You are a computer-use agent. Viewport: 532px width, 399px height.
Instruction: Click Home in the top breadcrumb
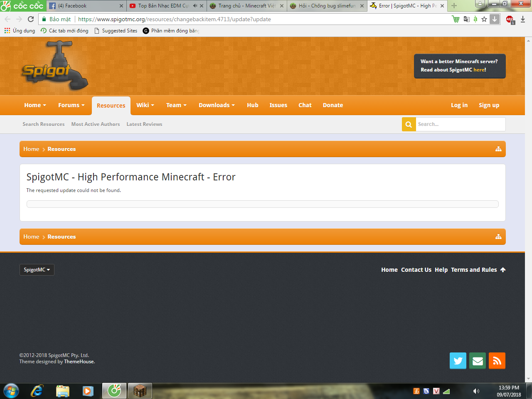[x=31, y=149]
